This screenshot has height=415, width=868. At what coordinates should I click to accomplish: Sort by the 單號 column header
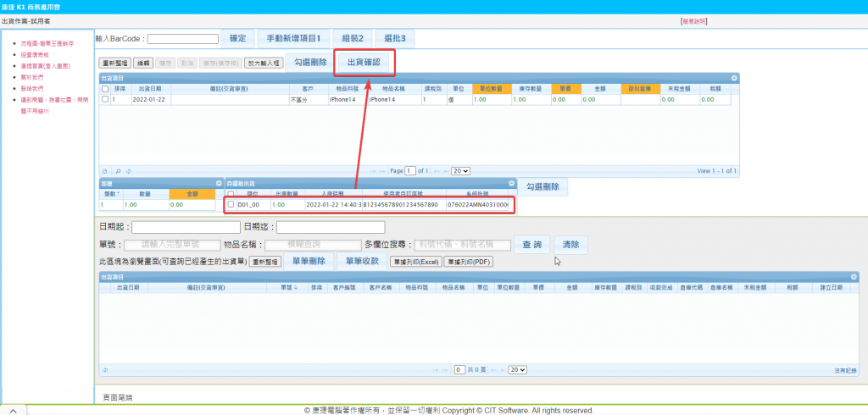pos(287,288)
